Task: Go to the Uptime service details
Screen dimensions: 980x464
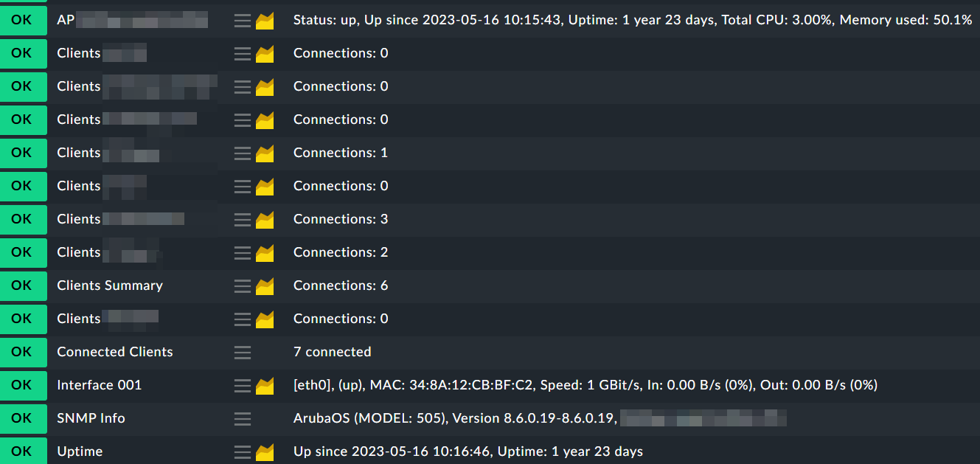Action: 80,451
